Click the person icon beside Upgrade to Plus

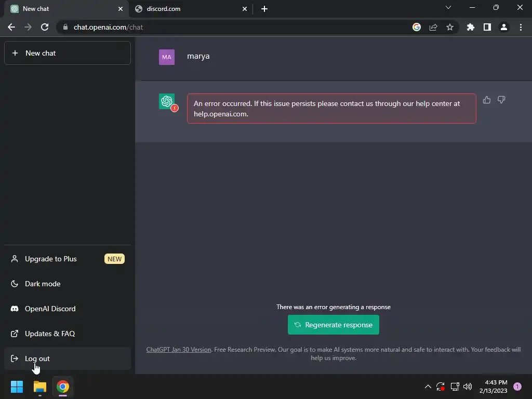click(x=15, y=259)
